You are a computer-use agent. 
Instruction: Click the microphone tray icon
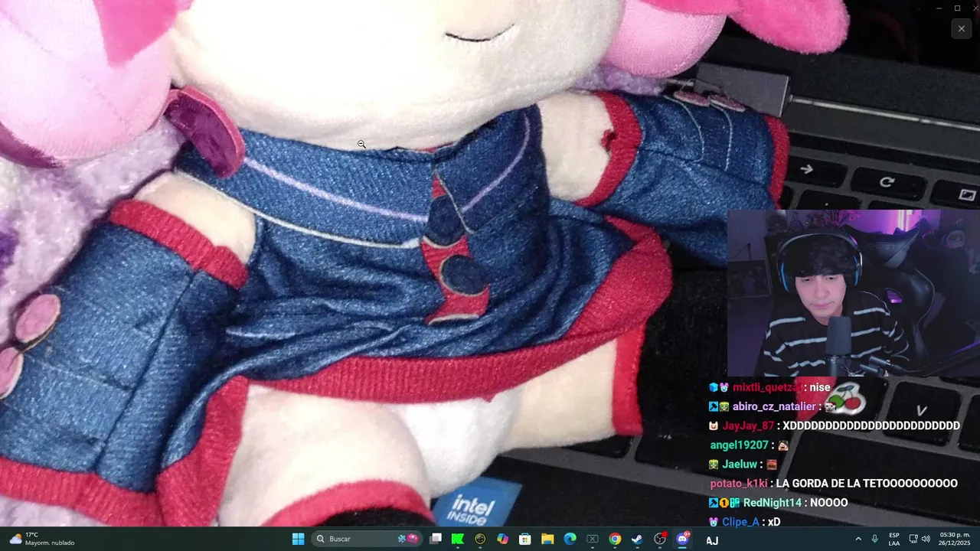click(x=874, y=539)
